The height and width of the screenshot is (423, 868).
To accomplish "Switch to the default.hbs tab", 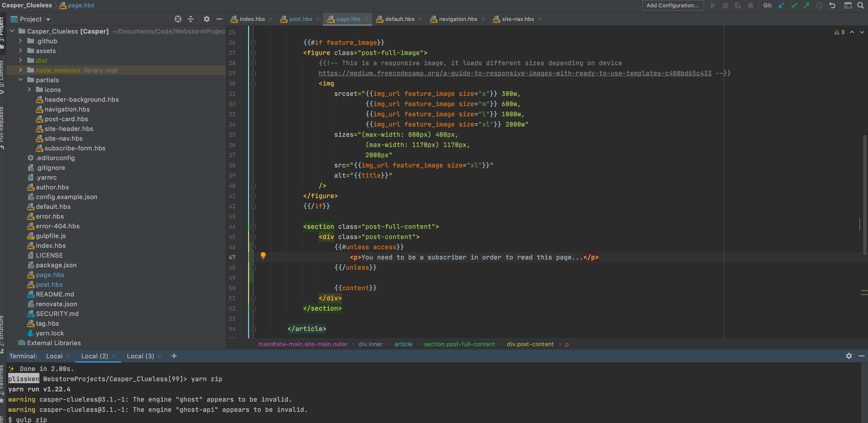I will tap(400, 19).
